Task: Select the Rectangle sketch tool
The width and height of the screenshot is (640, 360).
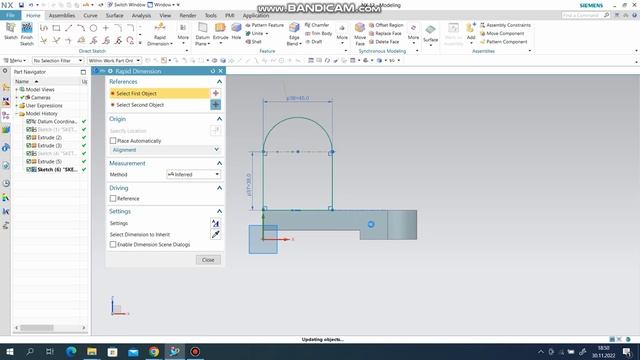Action: [56, 28]
